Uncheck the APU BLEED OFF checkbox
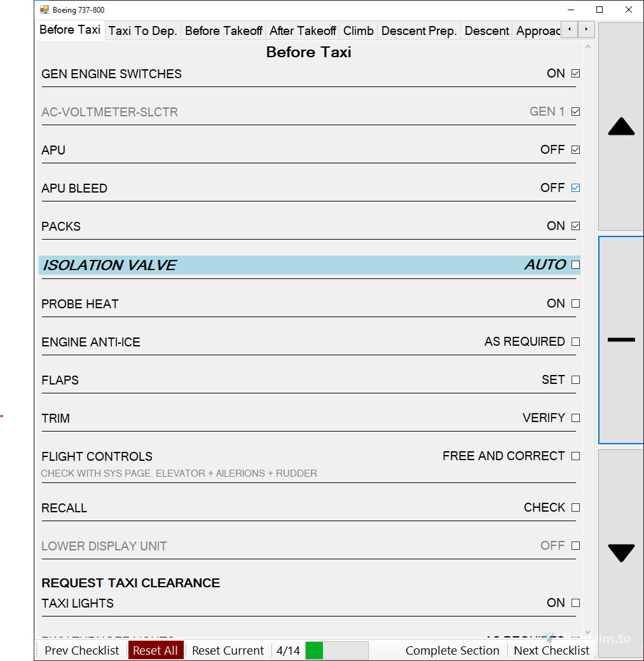 point(575,187)
